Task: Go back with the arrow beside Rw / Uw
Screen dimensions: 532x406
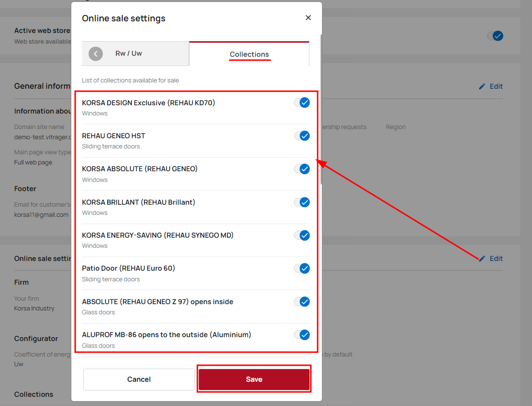Action: 96,54
